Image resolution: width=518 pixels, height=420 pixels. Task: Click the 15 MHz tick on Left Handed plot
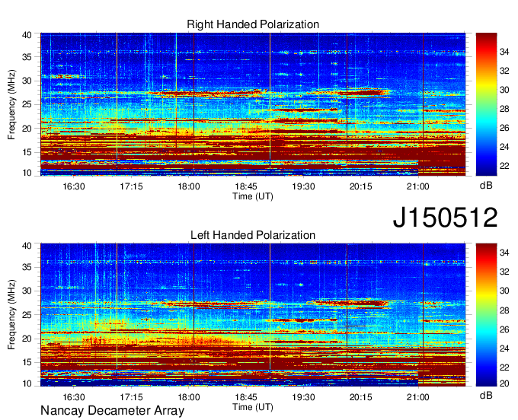pyautogui.click(x=27, y=362)
